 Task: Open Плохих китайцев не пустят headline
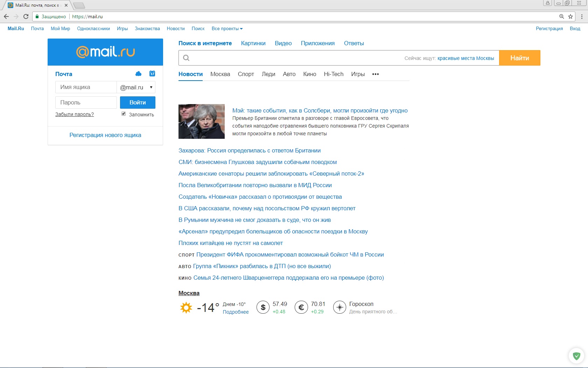pyautogui.click(x=231, y=243)
